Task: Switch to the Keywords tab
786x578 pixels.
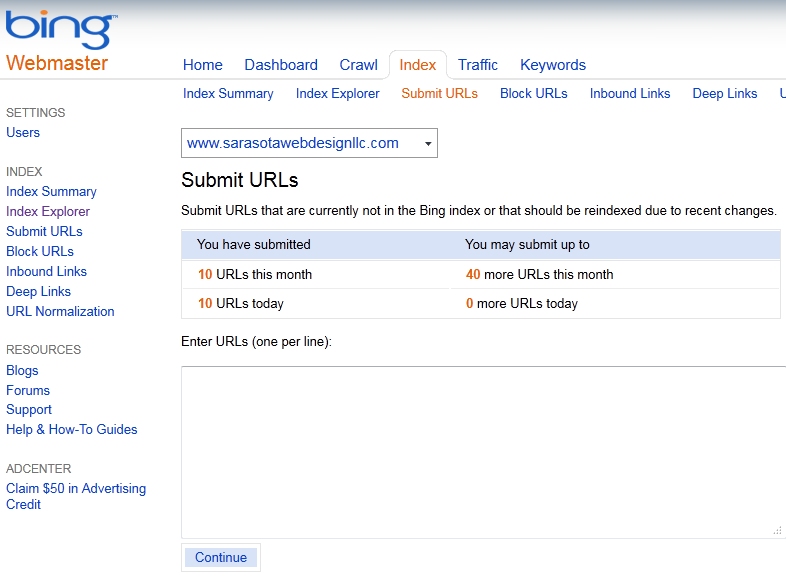Action: (553, 65)
